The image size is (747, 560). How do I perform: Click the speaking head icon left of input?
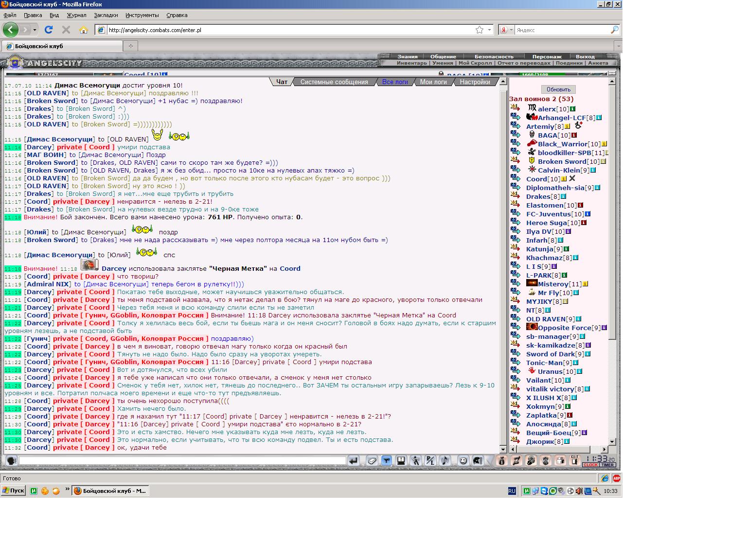11,460
